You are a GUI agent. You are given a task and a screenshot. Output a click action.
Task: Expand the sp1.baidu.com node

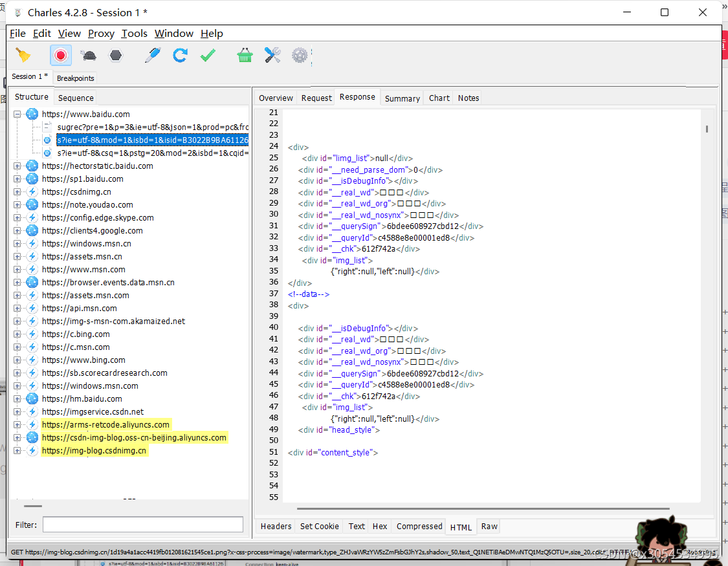pyautogui.click(x=17, y=179)
